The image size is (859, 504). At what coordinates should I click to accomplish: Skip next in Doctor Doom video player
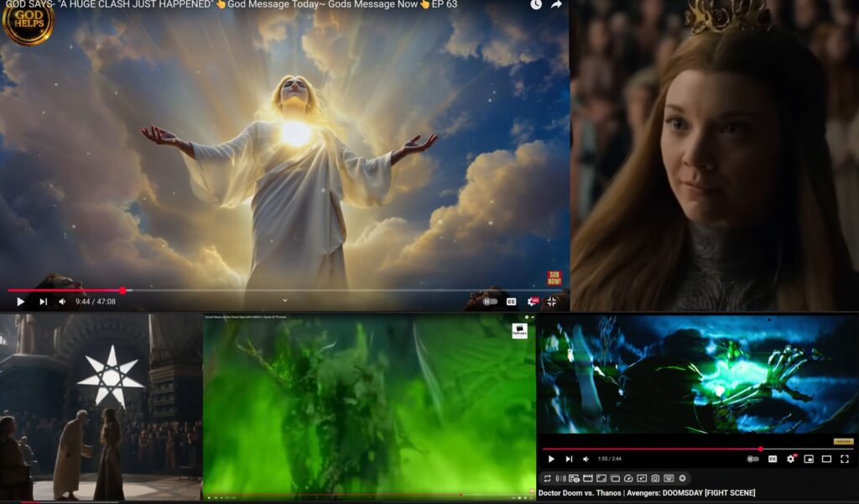[x=570, y=459]
